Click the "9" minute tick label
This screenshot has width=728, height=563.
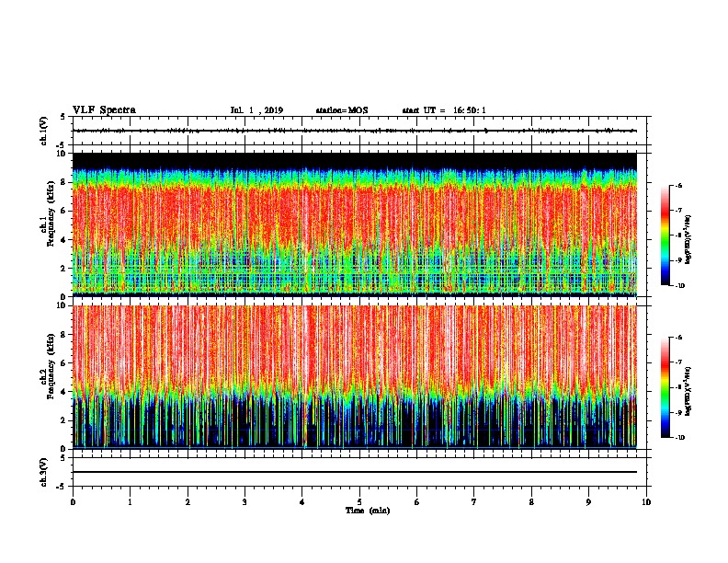pos(588,502)
